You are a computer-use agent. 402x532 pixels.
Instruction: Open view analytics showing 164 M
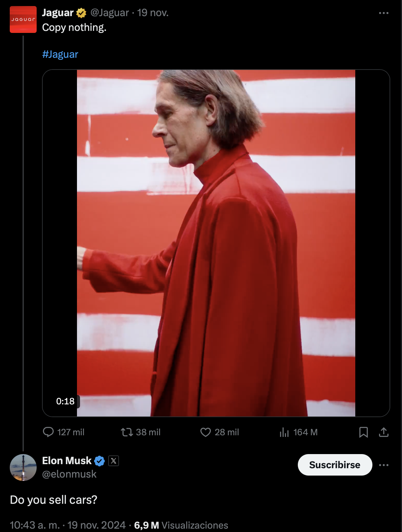284,432
